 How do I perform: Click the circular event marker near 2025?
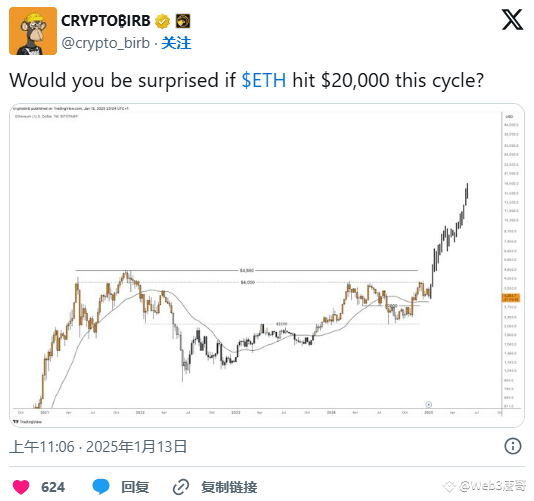[429, 405]
